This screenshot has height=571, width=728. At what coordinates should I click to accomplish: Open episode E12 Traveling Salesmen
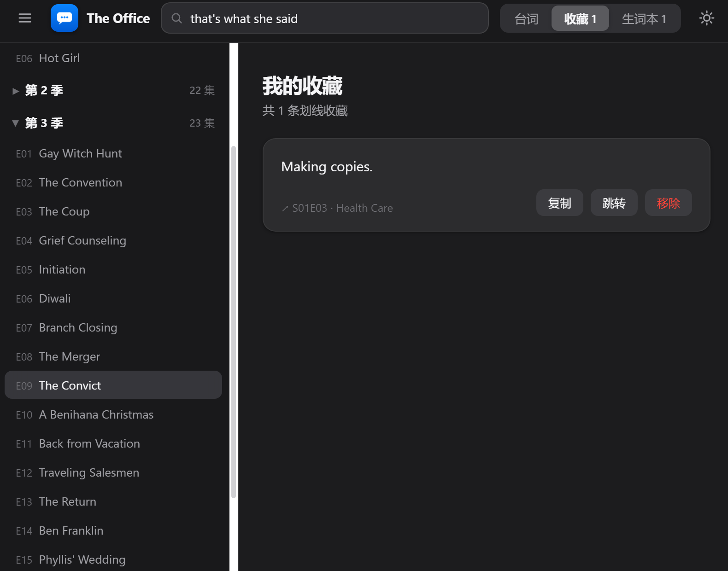[113, 472]
